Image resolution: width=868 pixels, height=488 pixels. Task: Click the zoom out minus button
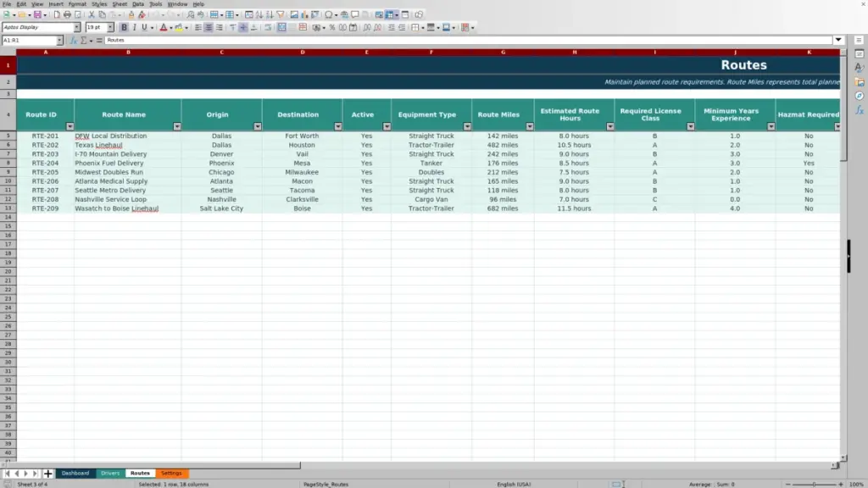click(787, 484)
